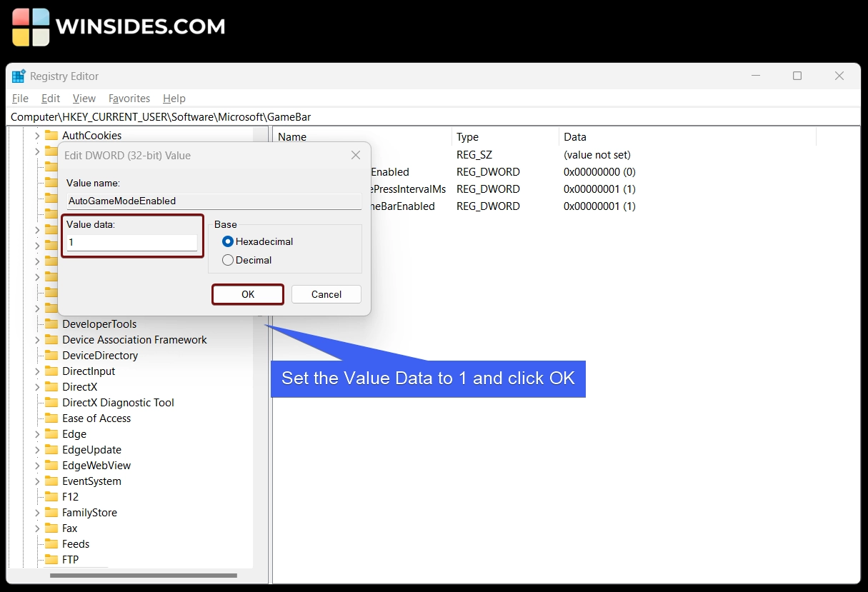
Task: Click the DirectX Diagnostic Tool folder icon
Action: click(51, 402)
